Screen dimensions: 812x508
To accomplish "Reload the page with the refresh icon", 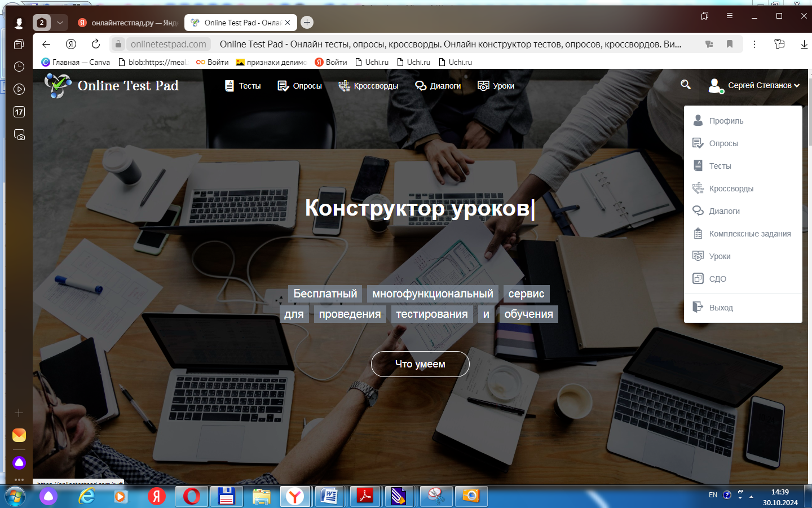I will (96, 44).
